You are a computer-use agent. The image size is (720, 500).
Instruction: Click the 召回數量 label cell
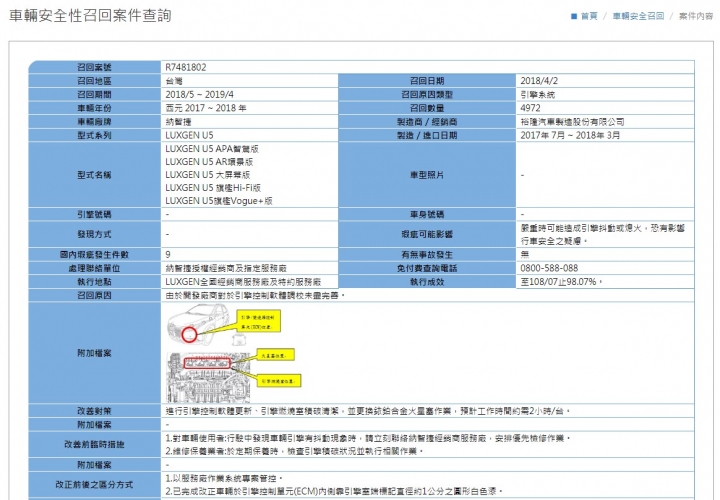(427, 108)
